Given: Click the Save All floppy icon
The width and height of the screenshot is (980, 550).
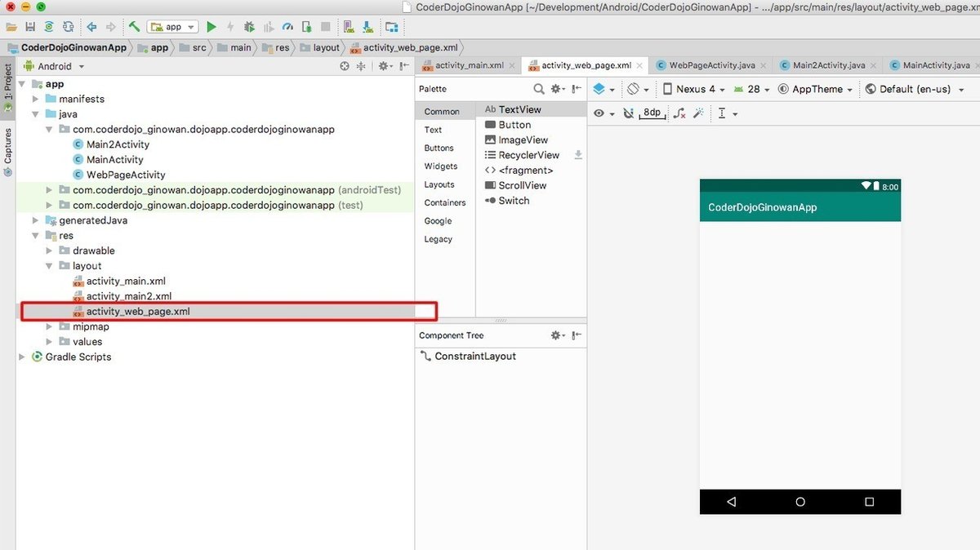Looking at the screenshot, I should [30, 27].
